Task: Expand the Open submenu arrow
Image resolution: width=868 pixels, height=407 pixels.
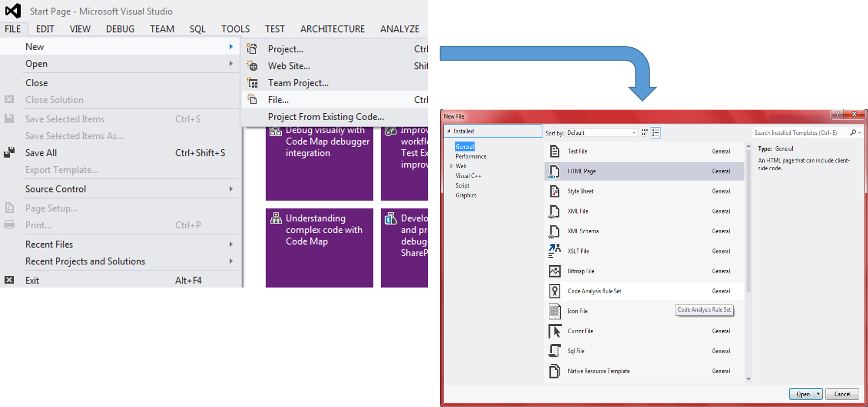Action: [x=231, y=63]
